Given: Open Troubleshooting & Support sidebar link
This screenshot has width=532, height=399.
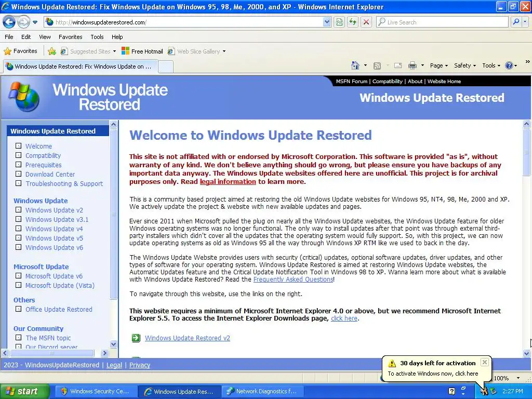Looking at the screenshot, I should [x=64, y=183].
